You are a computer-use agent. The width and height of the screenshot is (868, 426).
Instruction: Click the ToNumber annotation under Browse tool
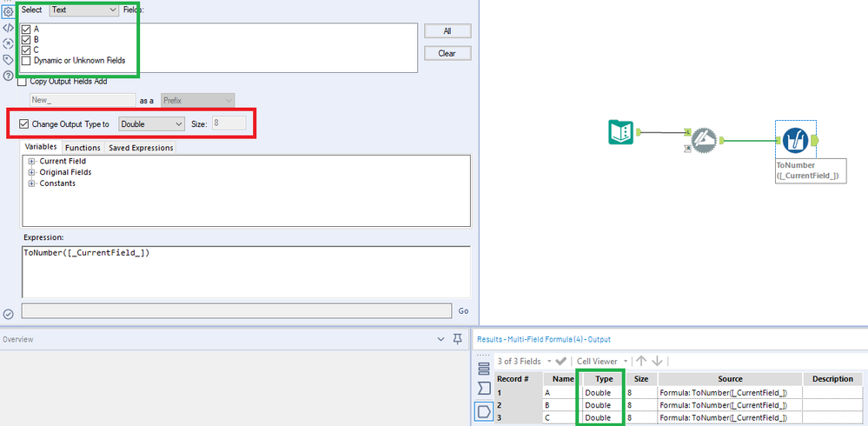coord(811,170)
